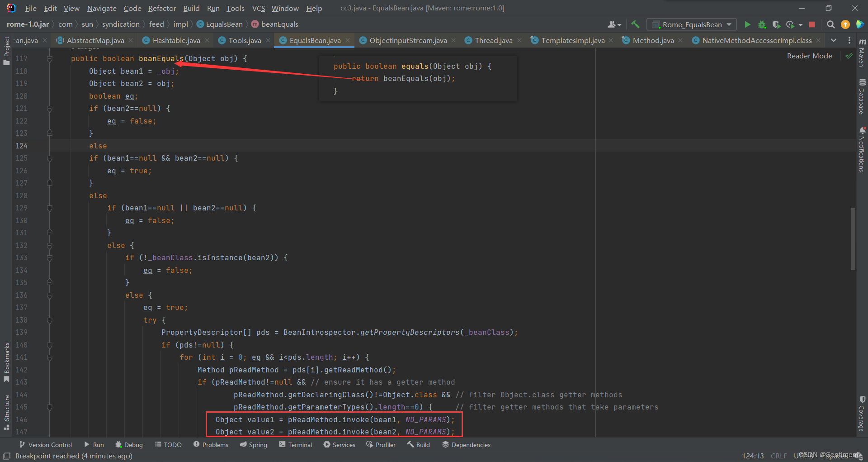
Task: Open the Version Control tool window
Action: 46,445
